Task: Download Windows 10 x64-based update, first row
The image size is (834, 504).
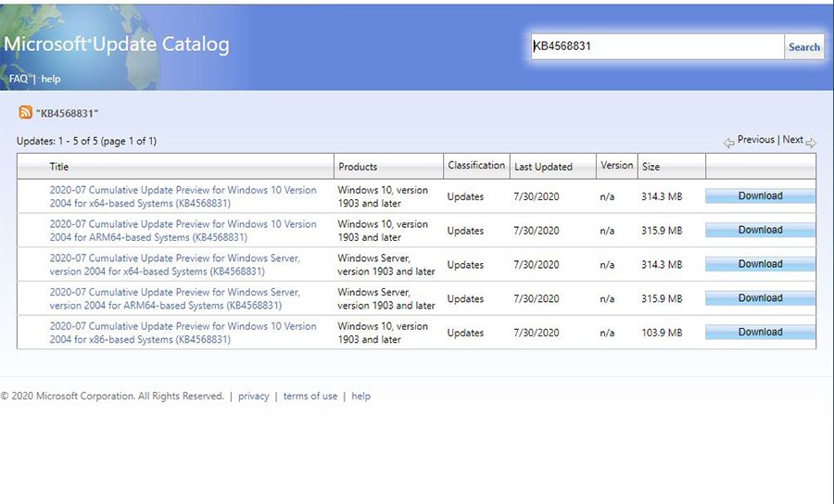Action: 760,196
